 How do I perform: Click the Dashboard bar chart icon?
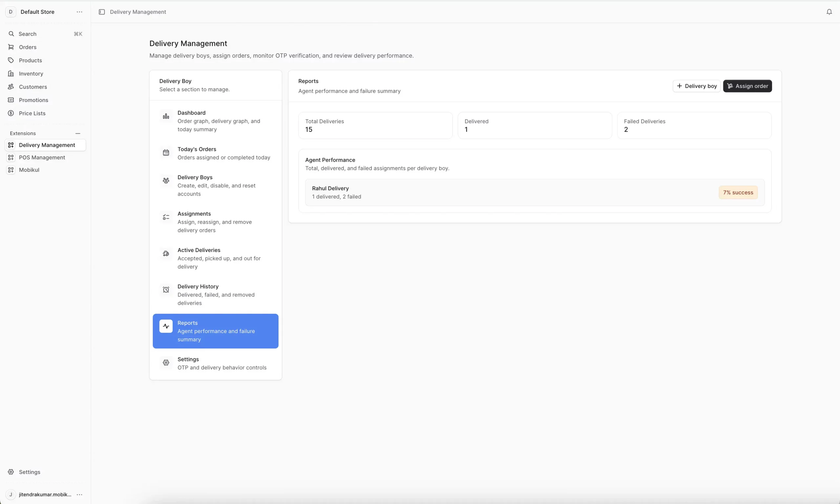[x=166, y=116]
